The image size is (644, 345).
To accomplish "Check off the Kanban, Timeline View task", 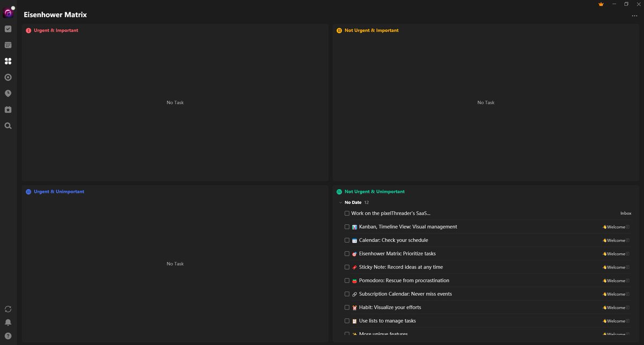I will (x=347, y=227).
